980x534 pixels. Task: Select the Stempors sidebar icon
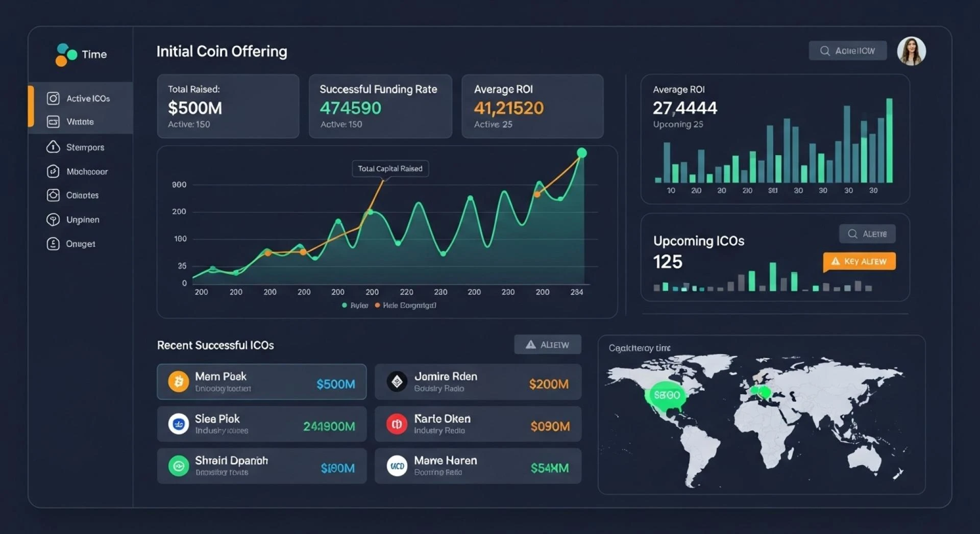(53, 147)
